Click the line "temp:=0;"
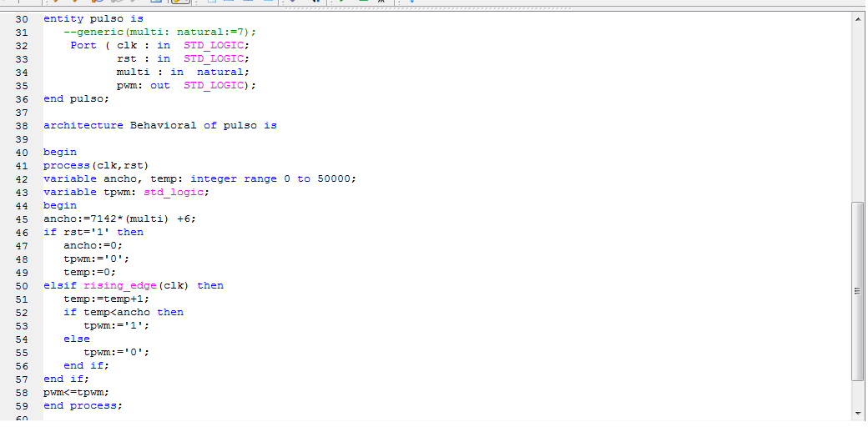The width and height of the screenshot is (868, 447). [x=89, y=272]
